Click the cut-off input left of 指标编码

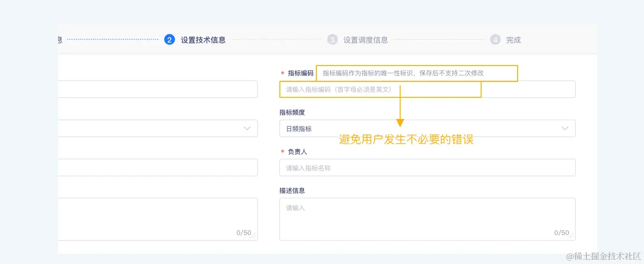158,89
